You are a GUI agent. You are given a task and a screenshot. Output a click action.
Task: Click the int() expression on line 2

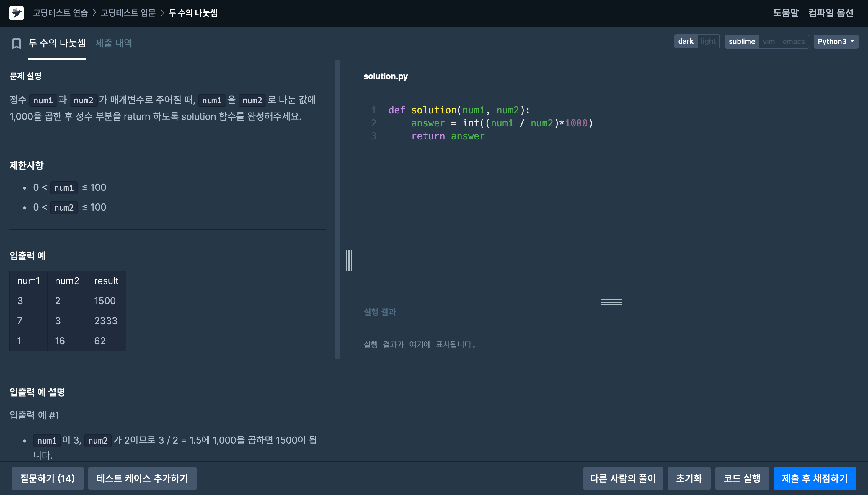tap(528, 123)
